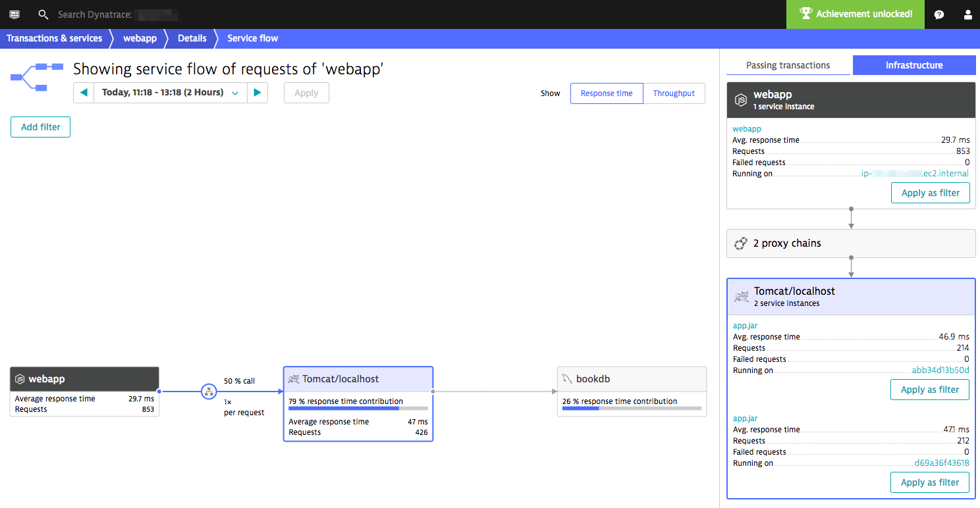Click the service flow page title
Screen dimensions: 980x508
coord(229,69)
